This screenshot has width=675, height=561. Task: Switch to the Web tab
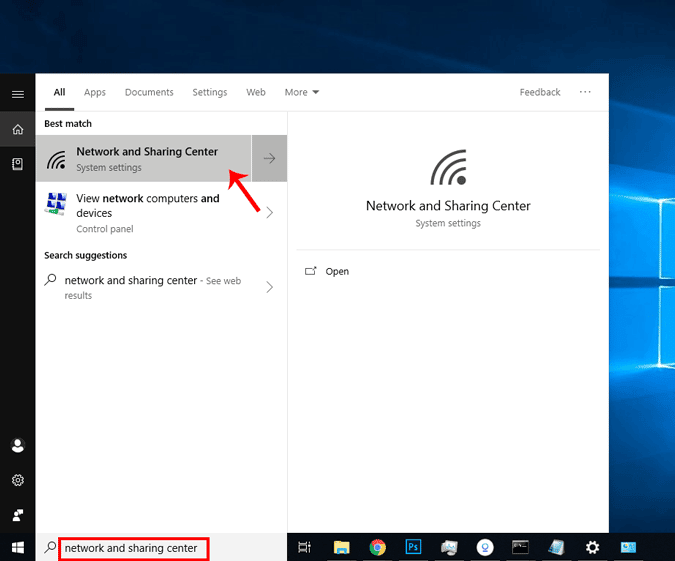256,92
